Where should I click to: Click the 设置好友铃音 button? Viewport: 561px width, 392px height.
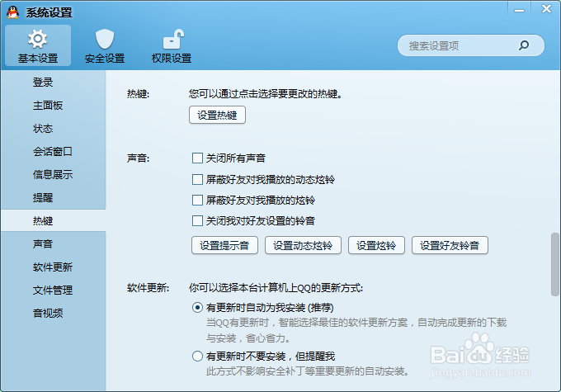[450, 245]
